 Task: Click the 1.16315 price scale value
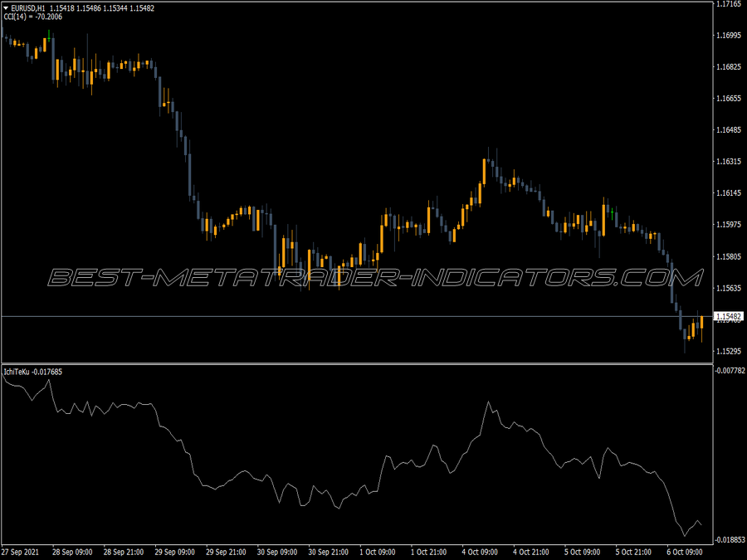click(x=729, y=162)
